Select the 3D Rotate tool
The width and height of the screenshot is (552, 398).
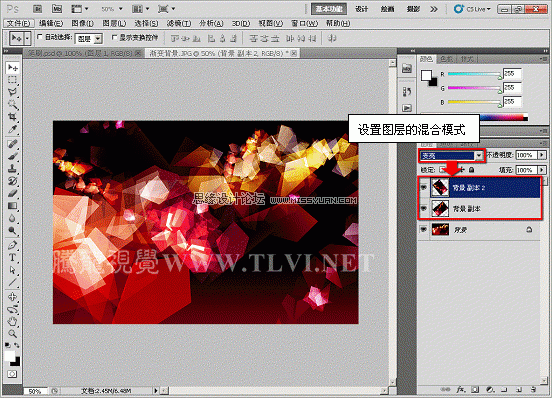tap(12, 297)
